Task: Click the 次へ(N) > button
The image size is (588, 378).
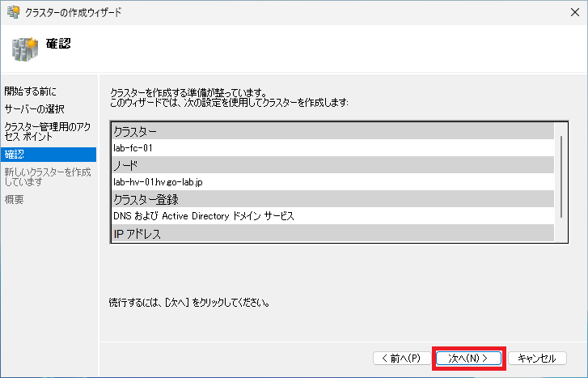Action: tap(468, 358)
